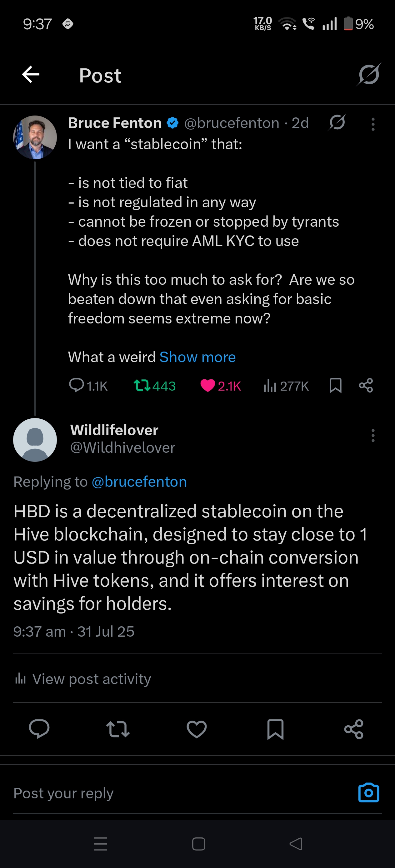Viewport: 395px width, 868px height.
Task: Unlike the post with 2.1K likes
Action: (x=207, y=386)
